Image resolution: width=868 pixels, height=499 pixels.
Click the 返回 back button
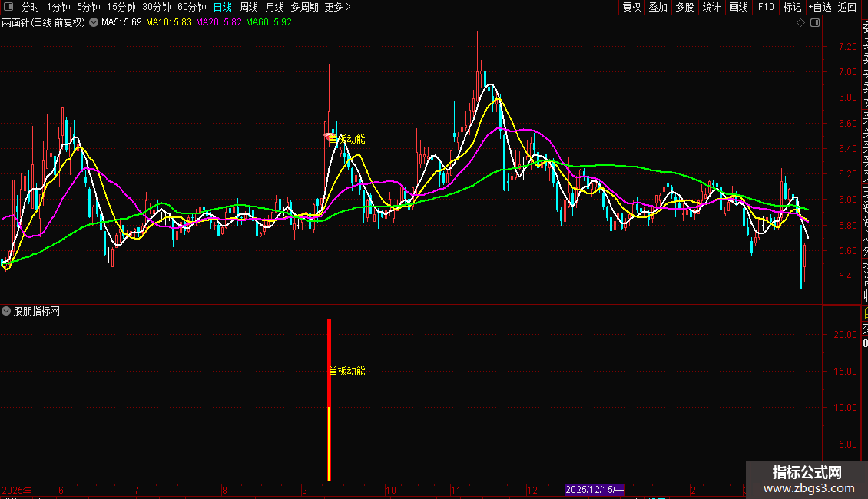847,7
